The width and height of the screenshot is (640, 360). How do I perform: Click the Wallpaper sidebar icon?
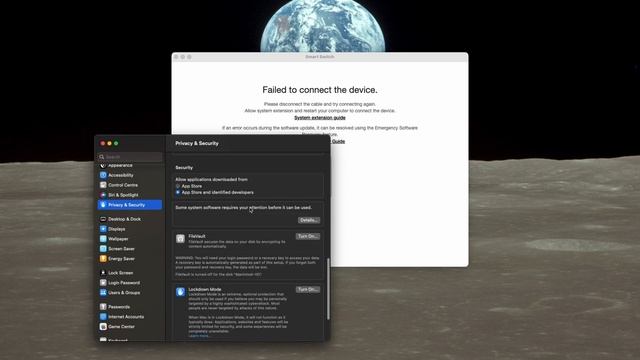tap(103, 239)
